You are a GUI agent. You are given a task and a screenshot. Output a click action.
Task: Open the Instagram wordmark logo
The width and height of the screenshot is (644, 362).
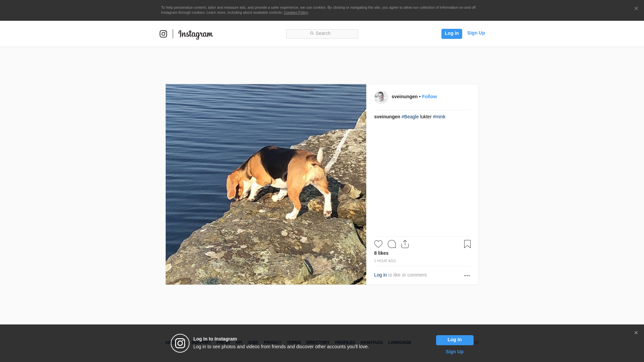tap(196, 34)
